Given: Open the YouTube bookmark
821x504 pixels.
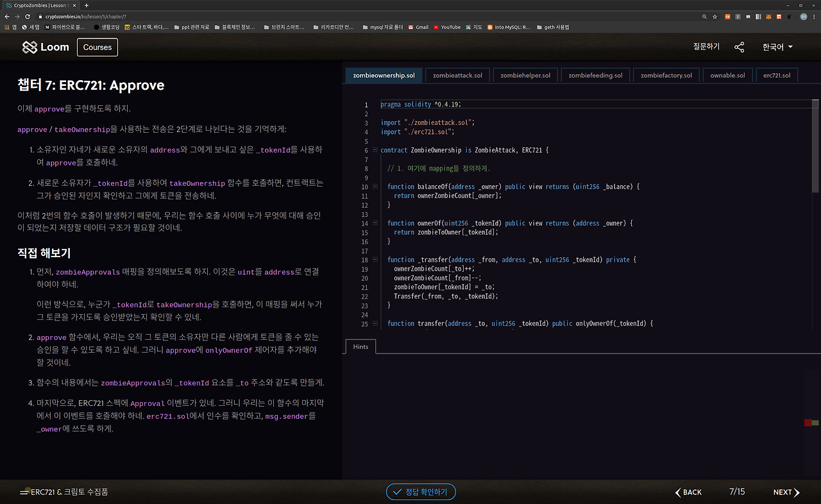Looking at the screenshot, I should (447, 27).
